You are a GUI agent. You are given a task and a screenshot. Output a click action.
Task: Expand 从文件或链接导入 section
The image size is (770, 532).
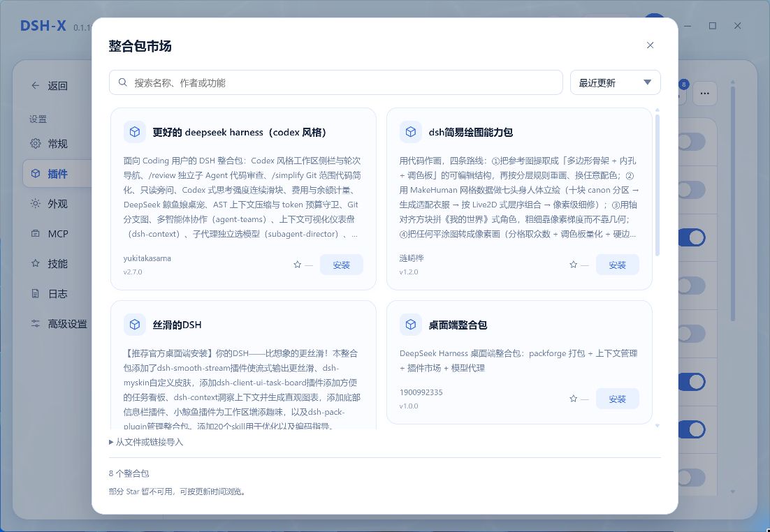pos(146,442)
